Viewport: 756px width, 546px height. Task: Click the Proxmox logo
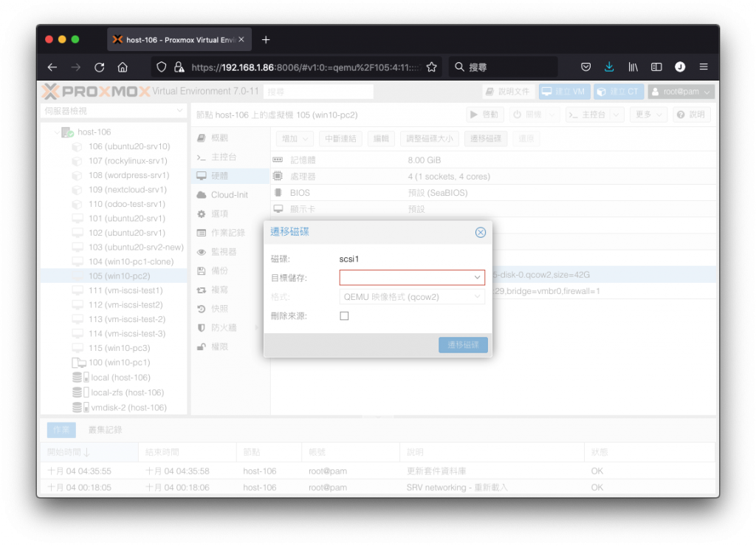pyautogui.click(x=96, y=91)
